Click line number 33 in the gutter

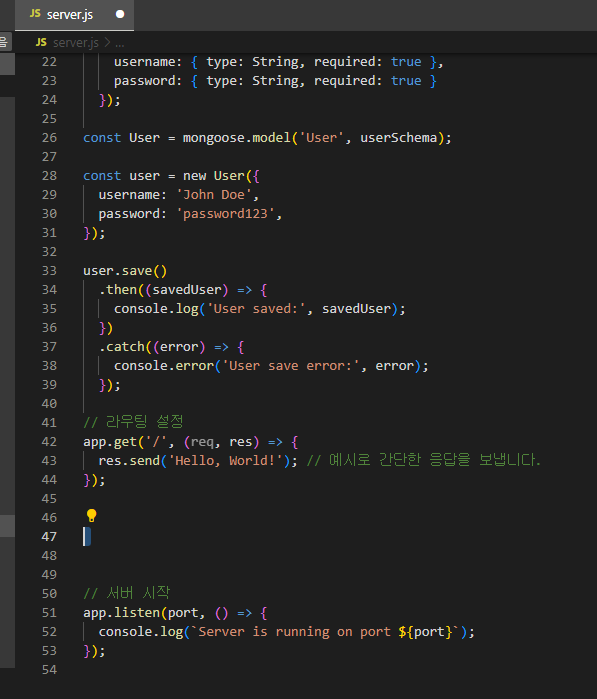click(x=49, y=271)
